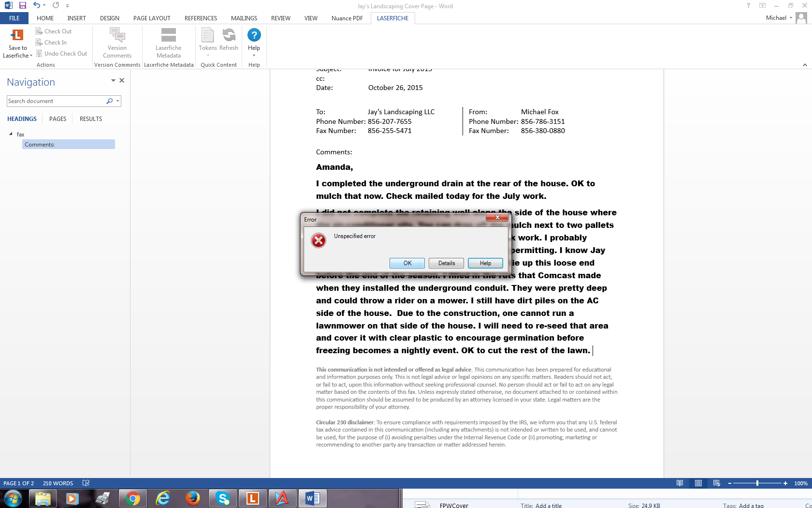Open Laserfiche from the taskbar
This screenshot has height=508, width=812.
pos(252,498)
